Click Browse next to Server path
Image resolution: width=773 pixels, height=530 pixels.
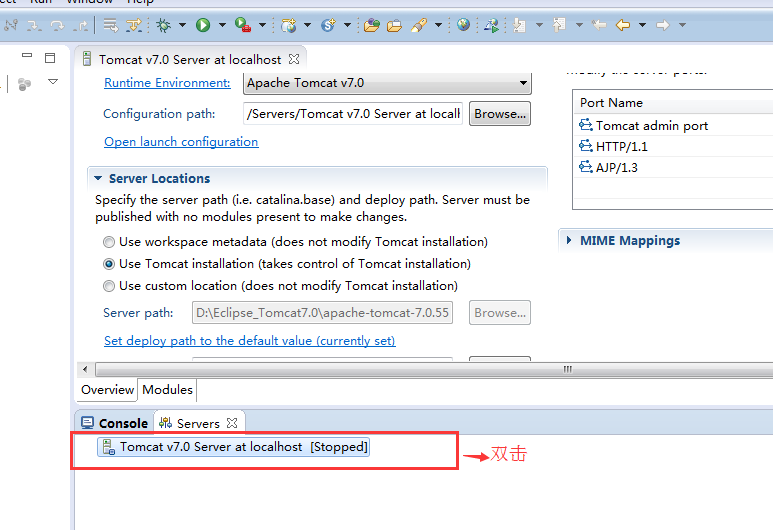pyautogui.click(x=500, y=313)
